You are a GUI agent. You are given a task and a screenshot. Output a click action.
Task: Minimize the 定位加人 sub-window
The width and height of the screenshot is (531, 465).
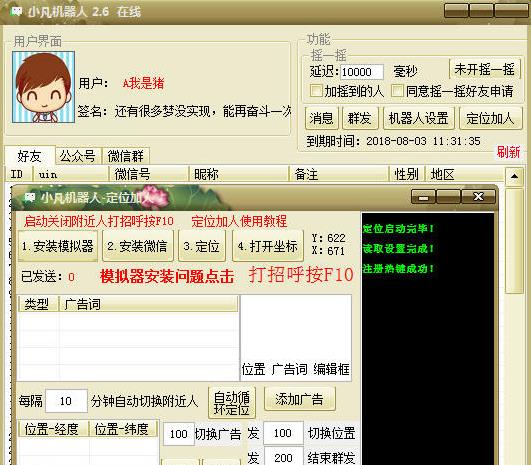coord(423,196)
